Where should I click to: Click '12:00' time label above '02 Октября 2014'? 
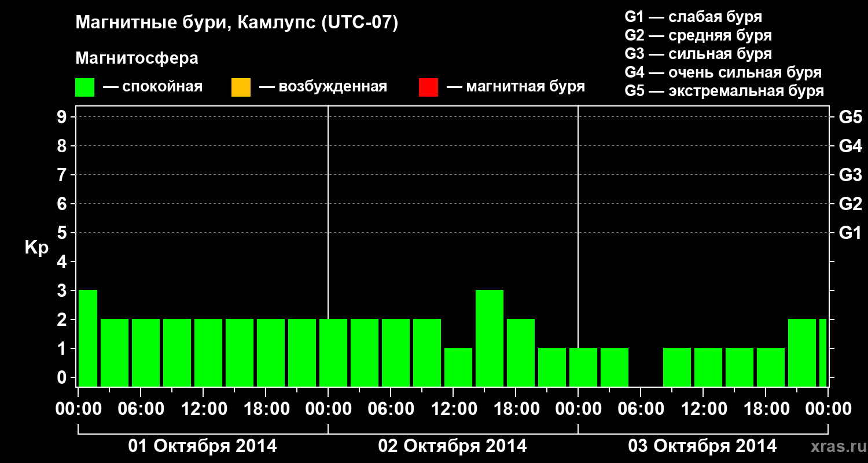(453, 409)
